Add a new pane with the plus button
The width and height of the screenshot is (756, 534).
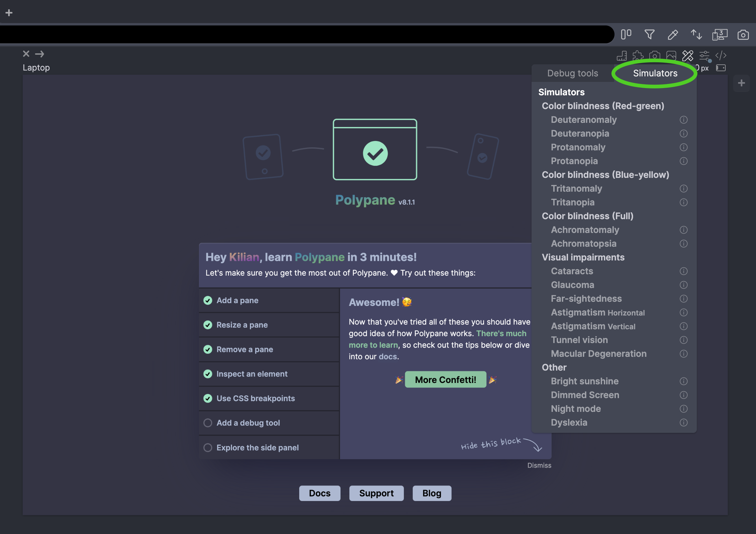(742, 83)
